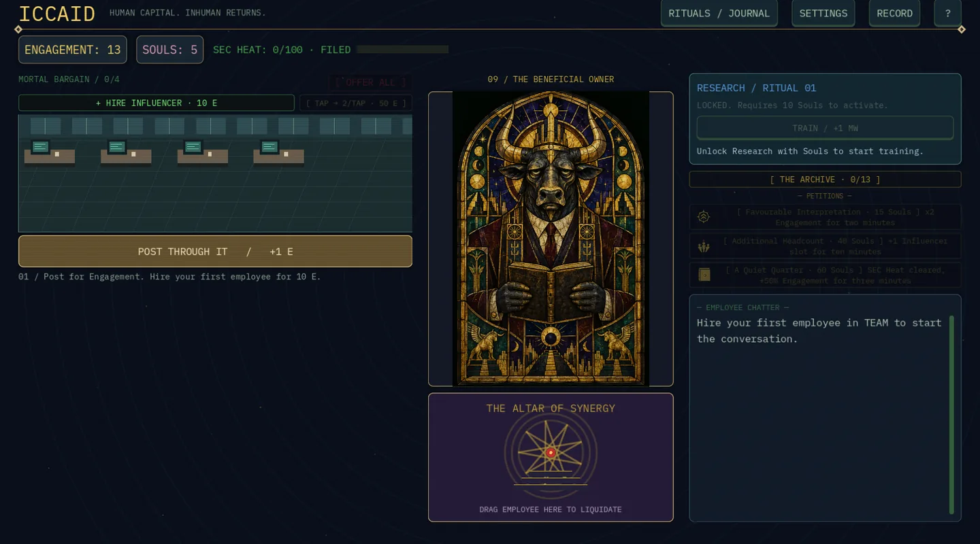This screenshot has height=544, width=980.
Task: Click the 'Mortal Bargain / 0/4' label
Action: tap(69, 80)
